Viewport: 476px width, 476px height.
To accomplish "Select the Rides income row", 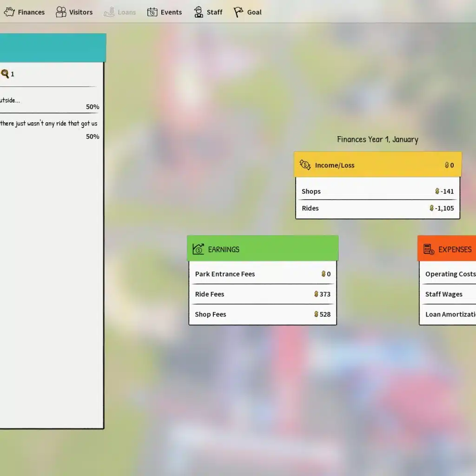I will 377,208.
